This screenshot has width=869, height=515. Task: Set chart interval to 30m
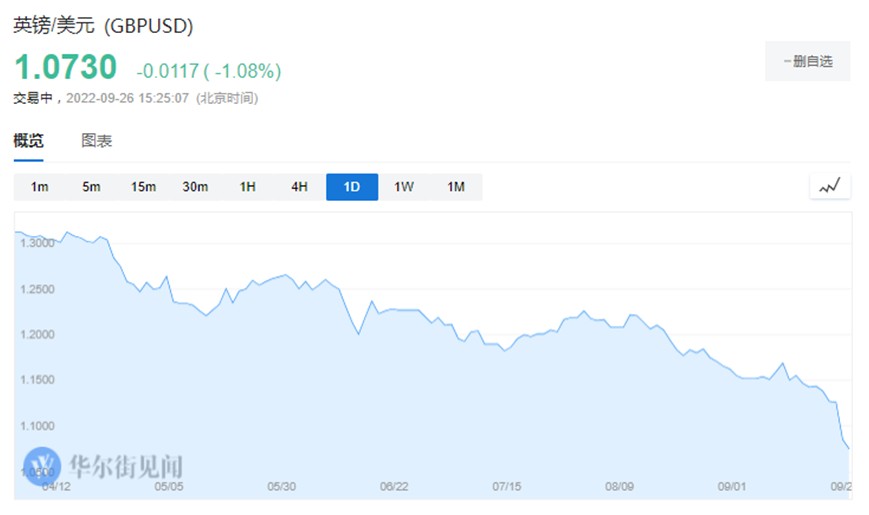tap(196, 187)
